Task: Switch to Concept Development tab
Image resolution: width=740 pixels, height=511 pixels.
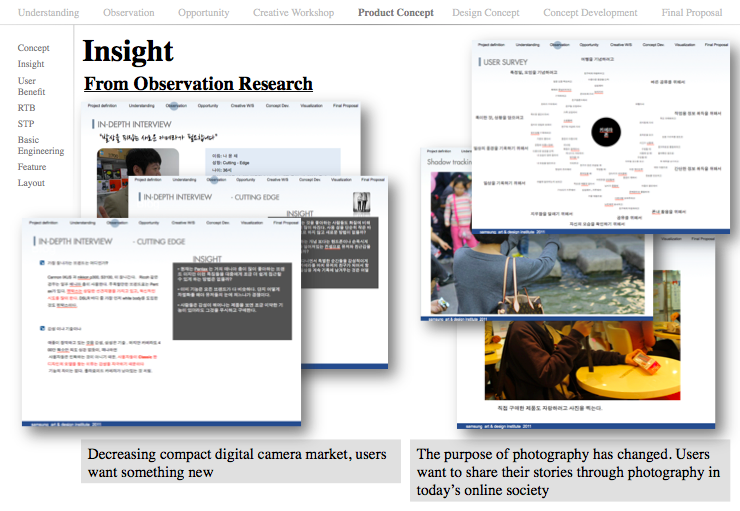Action: pyautogui.click(x=590, y=13)
